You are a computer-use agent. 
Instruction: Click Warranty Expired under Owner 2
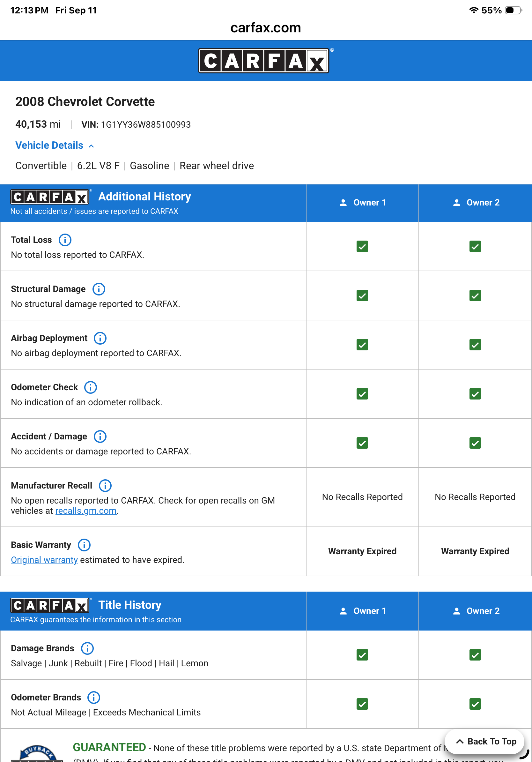coord(475,551)
